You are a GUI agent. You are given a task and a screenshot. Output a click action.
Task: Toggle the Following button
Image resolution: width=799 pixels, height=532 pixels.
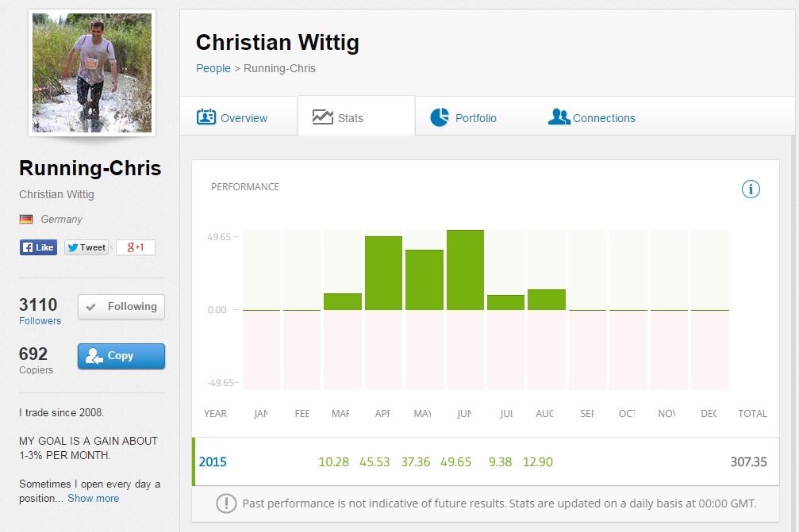point(121,307)
